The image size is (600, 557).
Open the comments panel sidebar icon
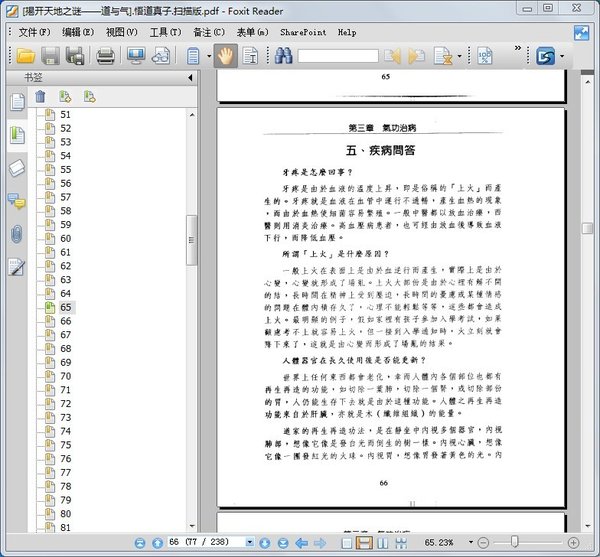click(x=16, y=201)
